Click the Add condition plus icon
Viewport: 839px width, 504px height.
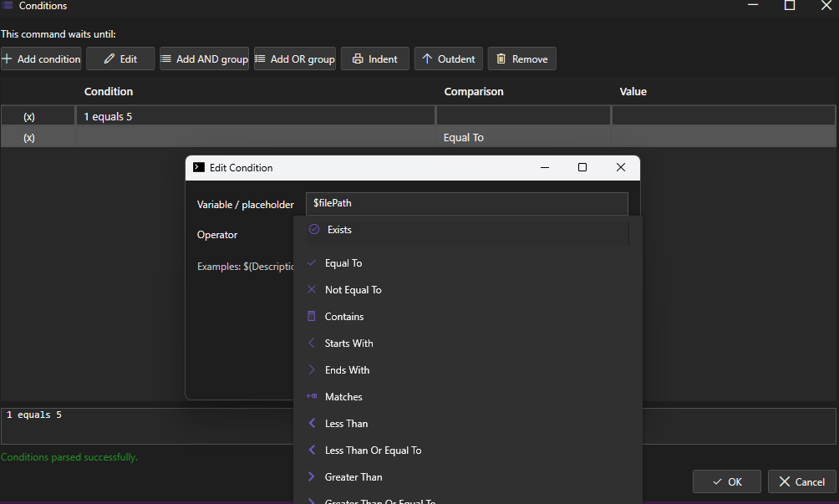7,59
